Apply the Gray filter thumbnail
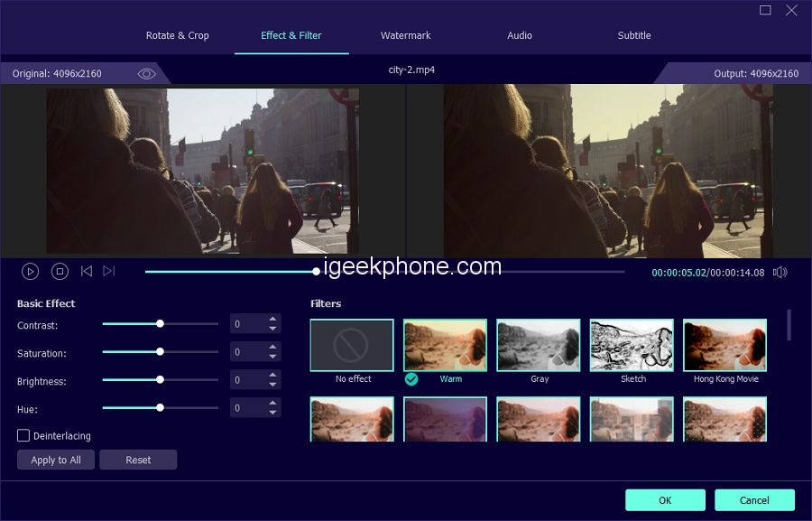 (539, 345)
